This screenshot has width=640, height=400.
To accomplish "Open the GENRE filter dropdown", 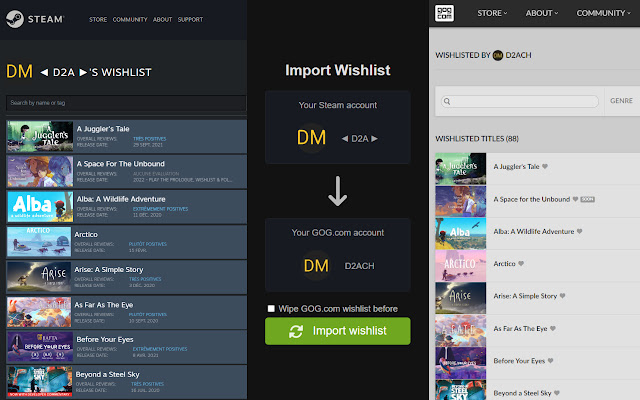I will pyautogui.click(x=621, y=101).
